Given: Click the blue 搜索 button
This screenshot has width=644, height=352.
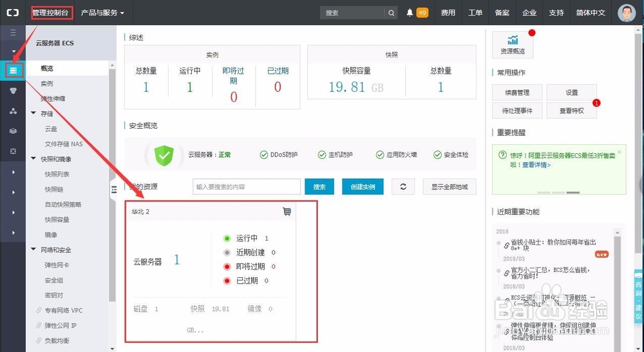Looking at the screenshot, I should pyautogui.click(x=319, y=187).
